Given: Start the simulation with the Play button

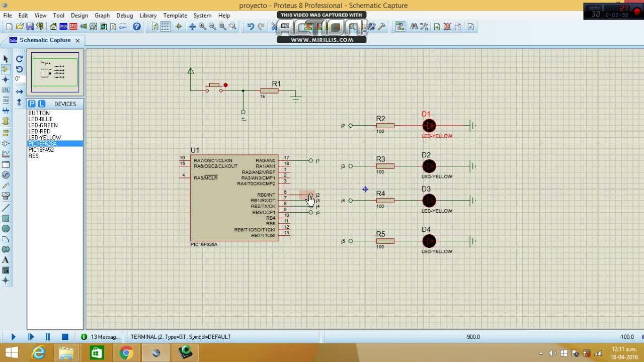Looking at the screenshot, I should pos(13,337).
